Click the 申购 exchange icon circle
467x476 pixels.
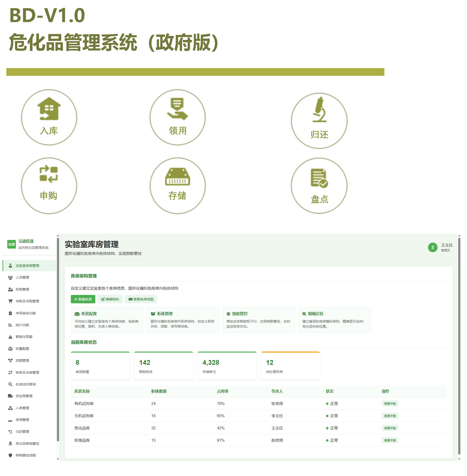coord(49,186)
